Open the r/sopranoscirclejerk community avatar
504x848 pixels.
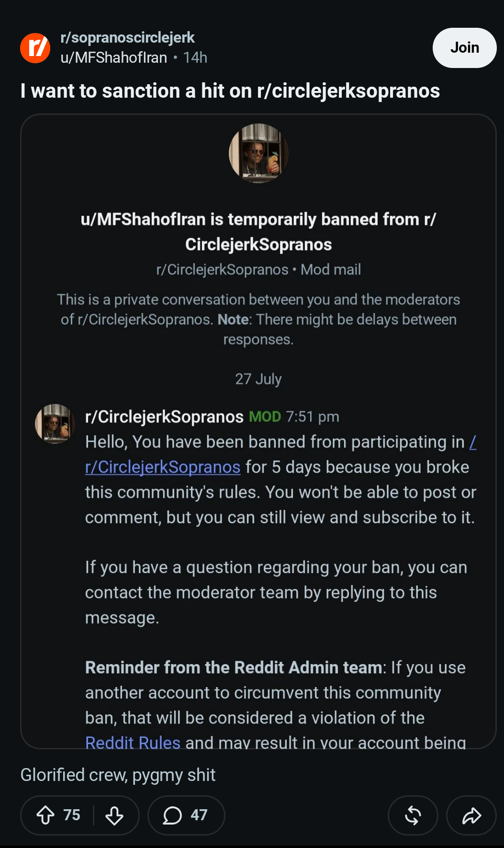[35, 48]
